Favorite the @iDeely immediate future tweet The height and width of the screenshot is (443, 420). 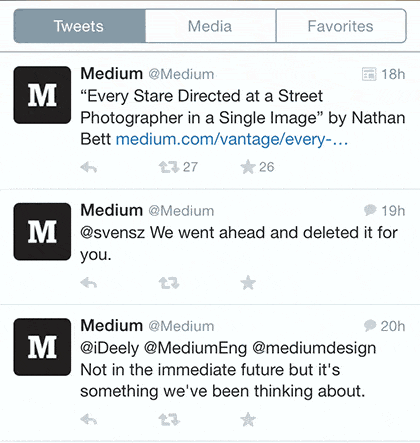[x=248, y=419]
